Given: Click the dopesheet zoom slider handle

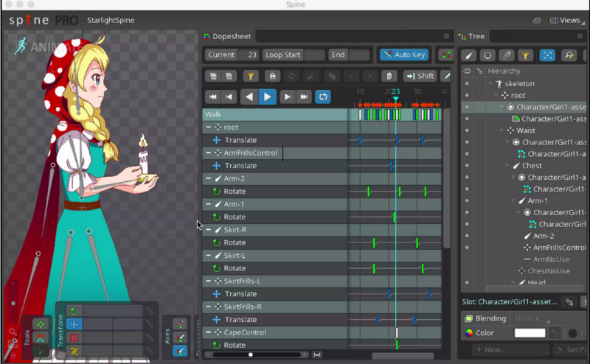Looking at the screenshot, I should (x=251, y=354).
